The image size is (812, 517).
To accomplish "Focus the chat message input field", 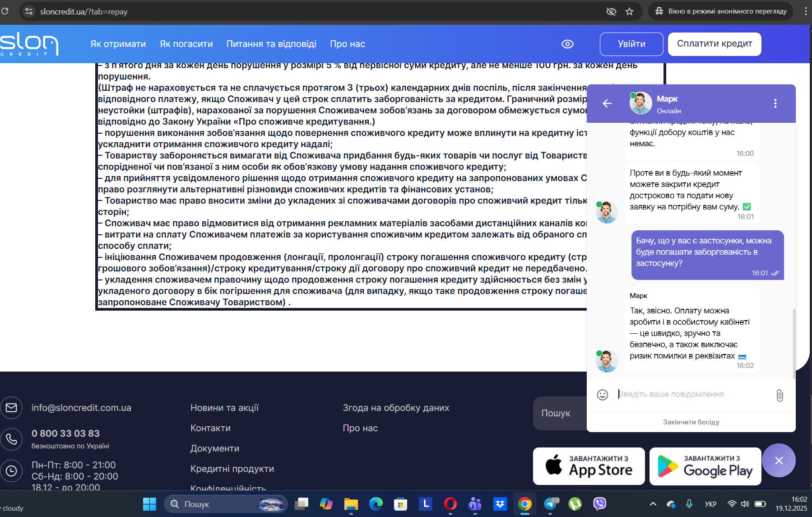I will (693, 395).
